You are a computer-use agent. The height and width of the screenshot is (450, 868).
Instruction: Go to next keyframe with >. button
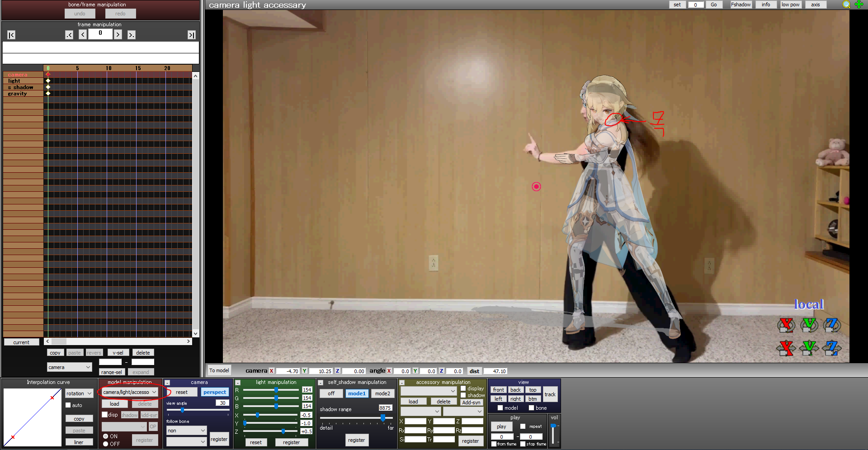click(132, 35)
